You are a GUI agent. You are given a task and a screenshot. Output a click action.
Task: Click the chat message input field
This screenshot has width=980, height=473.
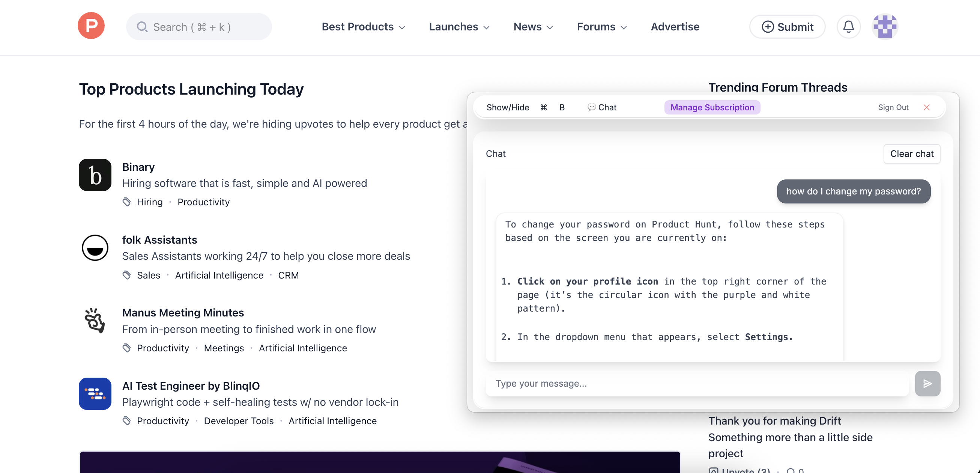(x=647, y=384)
